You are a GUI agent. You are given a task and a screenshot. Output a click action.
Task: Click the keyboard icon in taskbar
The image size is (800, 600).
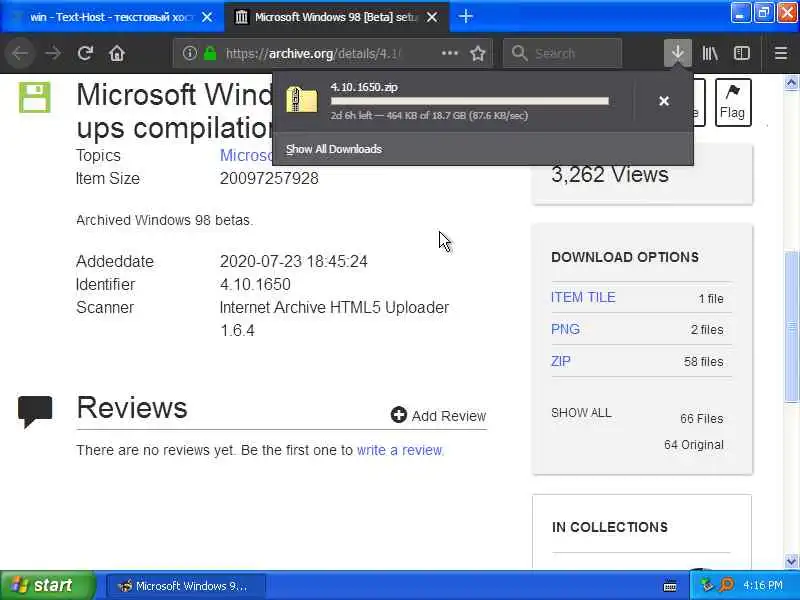(670, 586)
